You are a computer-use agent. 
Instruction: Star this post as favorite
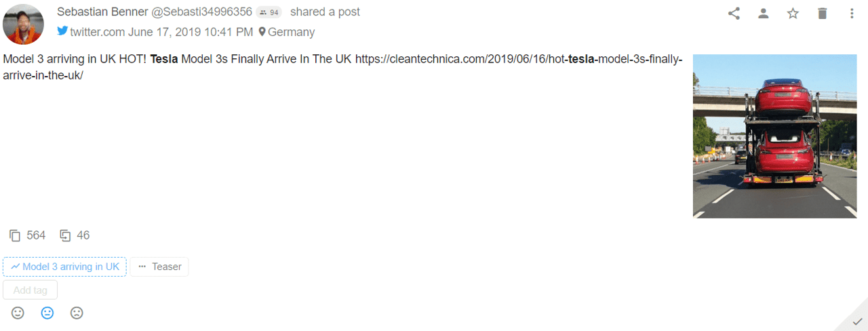[793, 14]
